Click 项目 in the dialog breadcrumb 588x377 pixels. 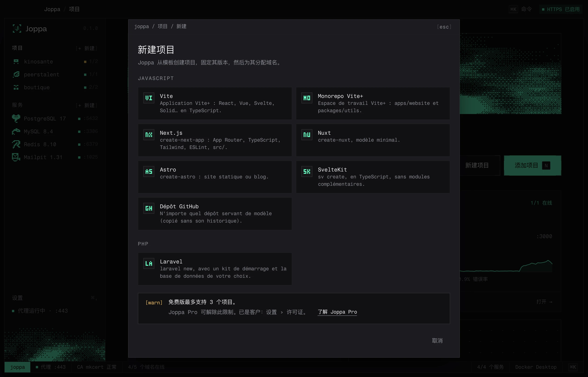click(163, 26)
